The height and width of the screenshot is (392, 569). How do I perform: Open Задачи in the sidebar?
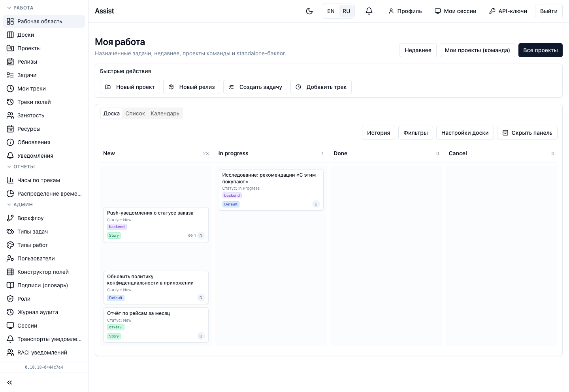click(x=44, y=75)
